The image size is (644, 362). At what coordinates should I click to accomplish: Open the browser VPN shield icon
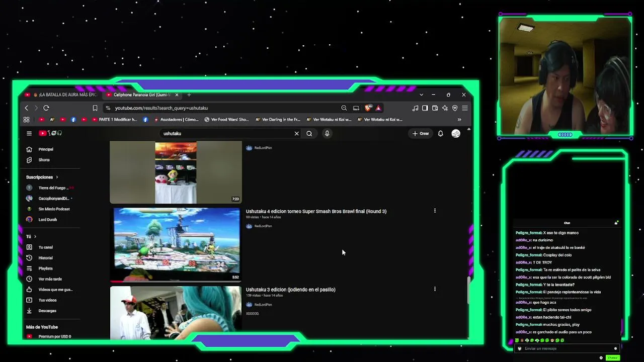tap(455, 108)
